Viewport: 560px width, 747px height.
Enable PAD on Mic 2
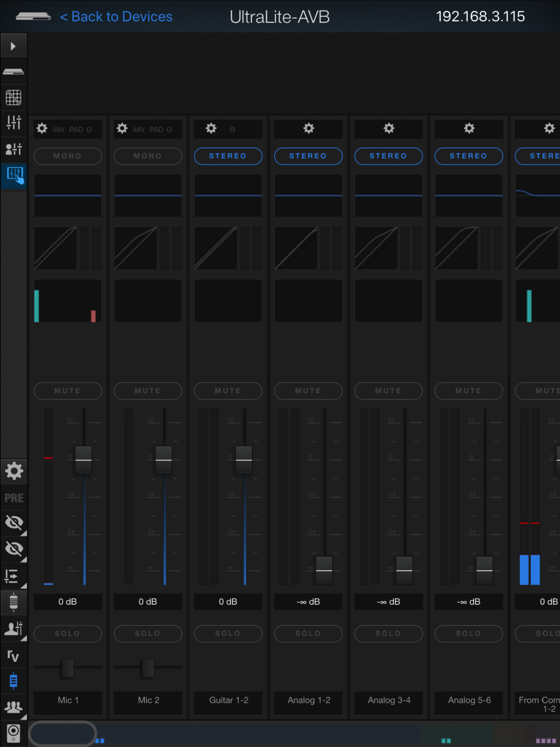[156, 130]
